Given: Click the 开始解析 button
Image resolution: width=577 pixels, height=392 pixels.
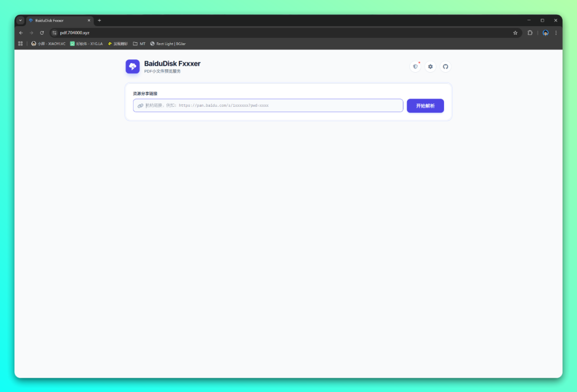Looking at the screenshot, I should (x=425, y=106).
